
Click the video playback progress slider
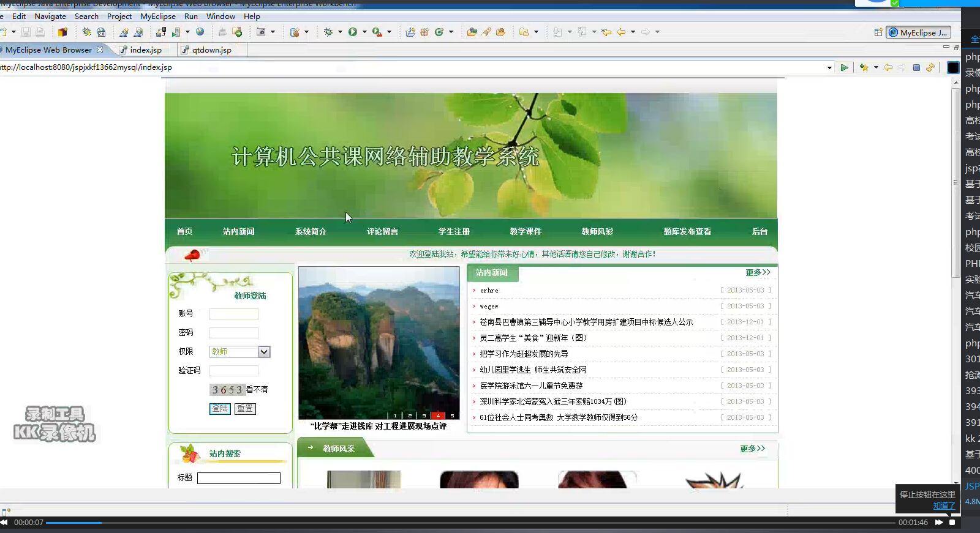point(472,523)
